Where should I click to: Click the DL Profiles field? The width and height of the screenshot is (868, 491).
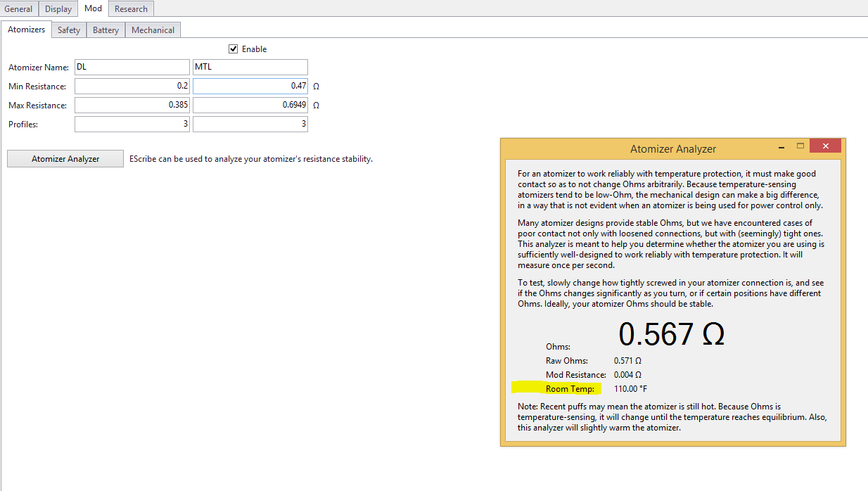(x=132, y=124)
